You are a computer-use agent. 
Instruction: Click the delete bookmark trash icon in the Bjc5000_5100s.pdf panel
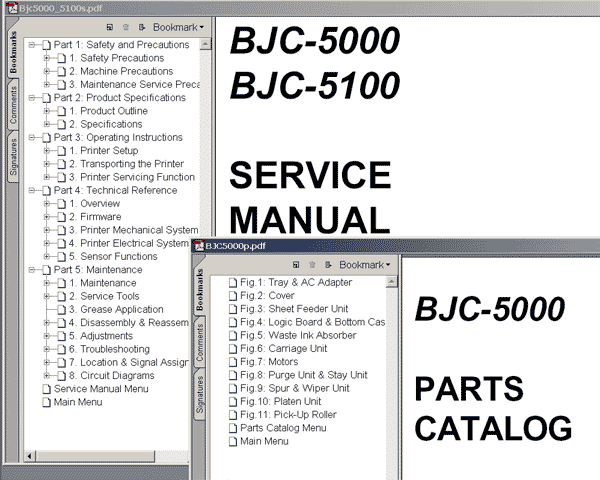(126, 27)
